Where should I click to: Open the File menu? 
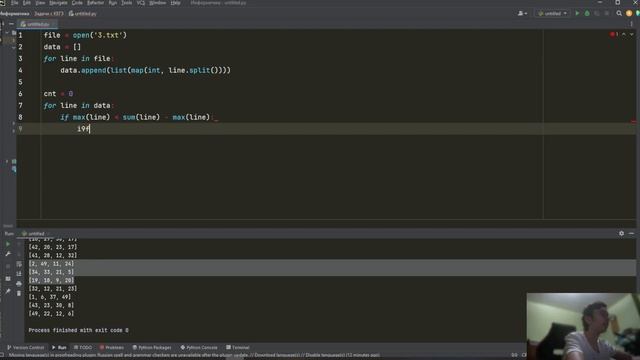point(15,3)
